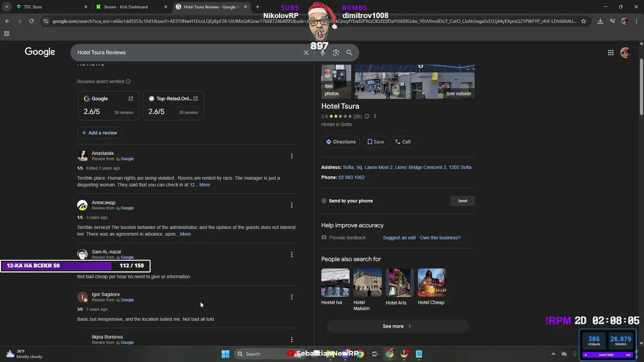Open the weather widget on taskbar

tap(24, 354)
